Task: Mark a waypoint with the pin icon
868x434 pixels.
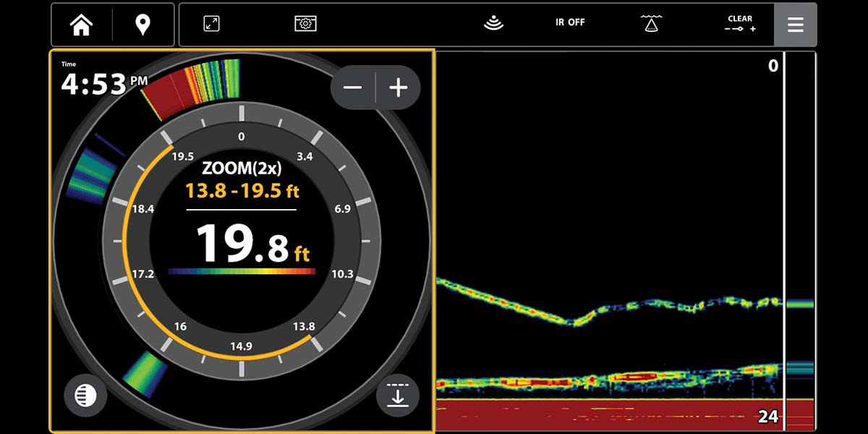Action: pos(142,24)
